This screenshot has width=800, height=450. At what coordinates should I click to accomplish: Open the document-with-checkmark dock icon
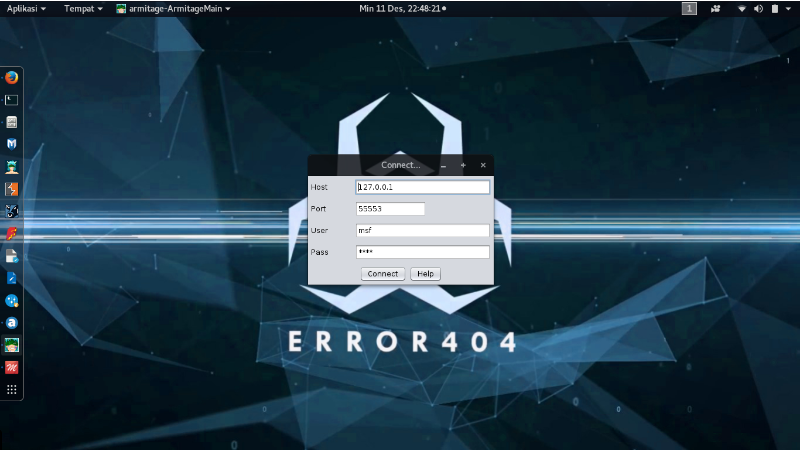tap(12, 256)
